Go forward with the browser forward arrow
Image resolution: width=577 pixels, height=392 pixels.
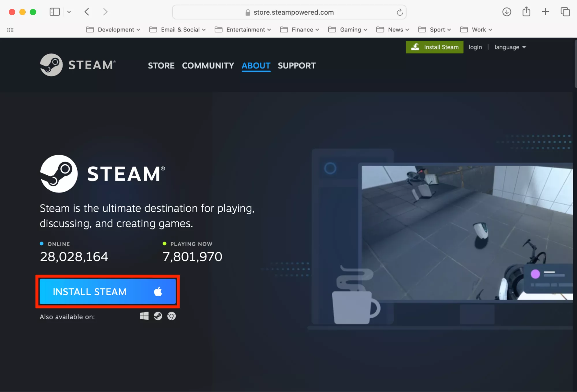click(105, 12)
